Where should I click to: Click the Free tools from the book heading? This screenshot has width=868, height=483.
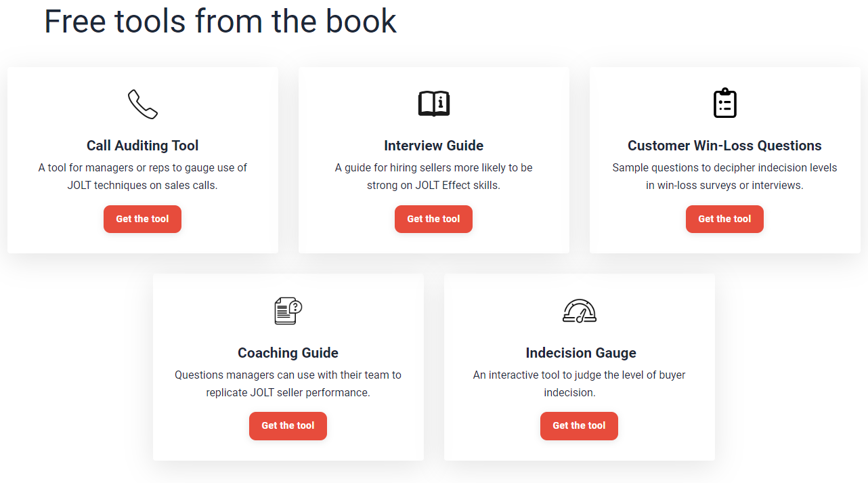point(220,21)
